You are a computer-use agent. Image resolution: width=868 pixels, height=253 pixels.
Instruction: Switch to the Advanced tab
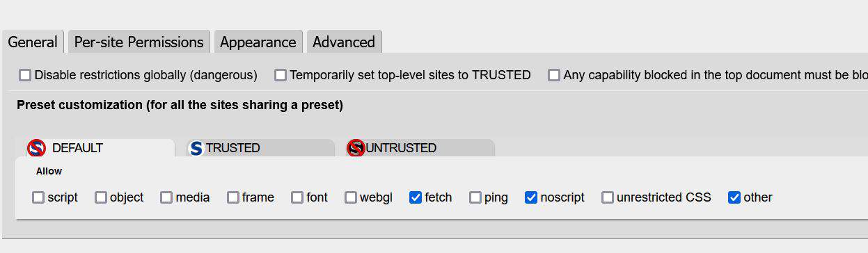click(x=344, y=42)
